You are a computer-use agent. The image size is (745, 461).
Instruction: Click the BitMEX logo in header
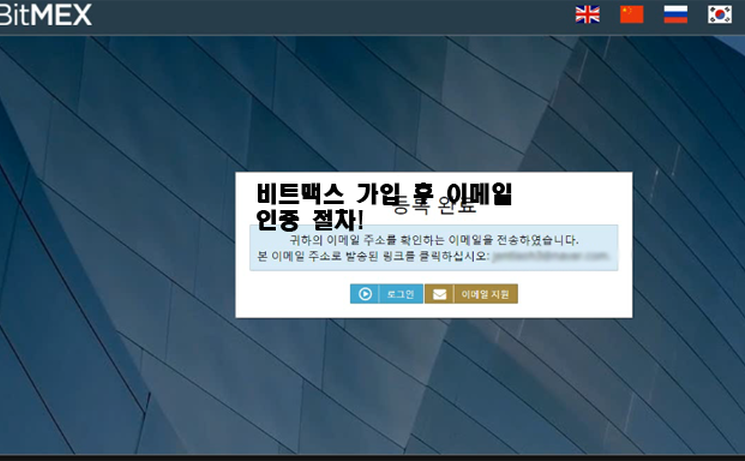tap(45, 15)
